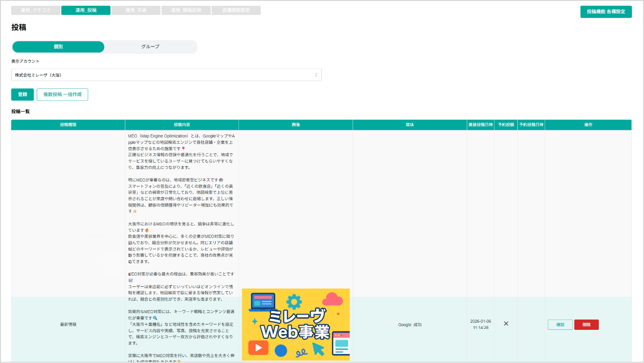Switch to the グループ segment

tap(150, 47)
